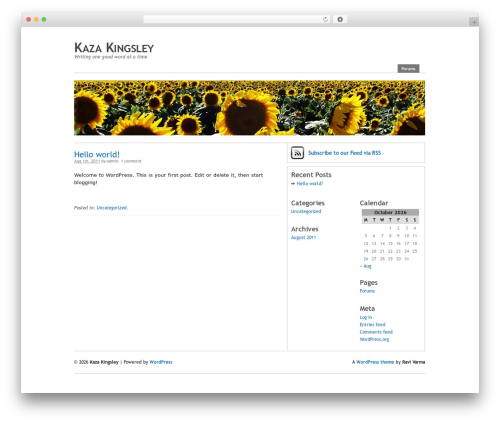The image size is (500, 423).
Task: Click the green maximize window dot
Action: 44,19
